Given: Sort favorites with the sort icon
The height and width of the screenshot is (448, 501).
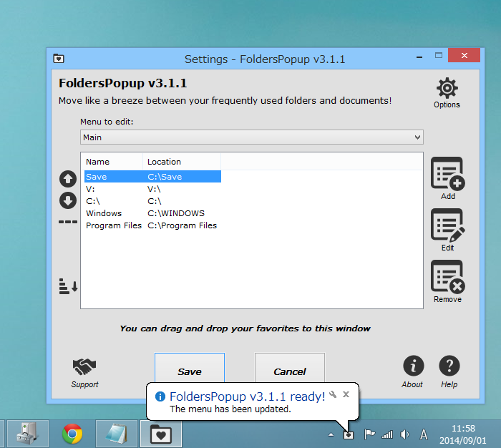Looking at the screenshot, I should [68, 286].
